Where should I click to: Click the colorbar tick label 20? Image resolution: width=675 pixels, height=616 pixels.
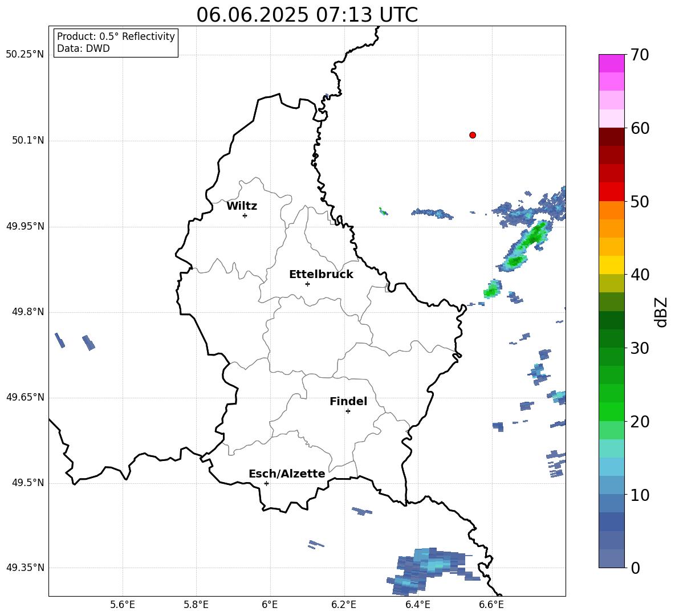[640, 422]
